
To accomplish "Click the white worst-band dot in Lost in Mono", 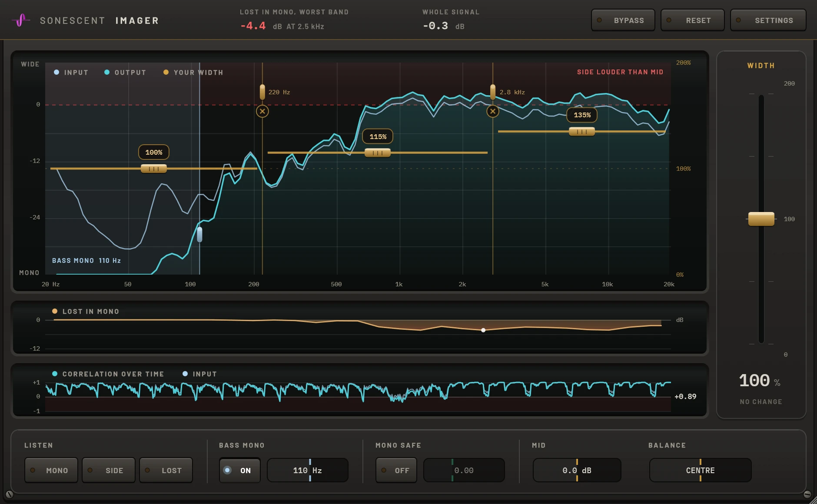I will pyautogui.click(x=483, y=330).
